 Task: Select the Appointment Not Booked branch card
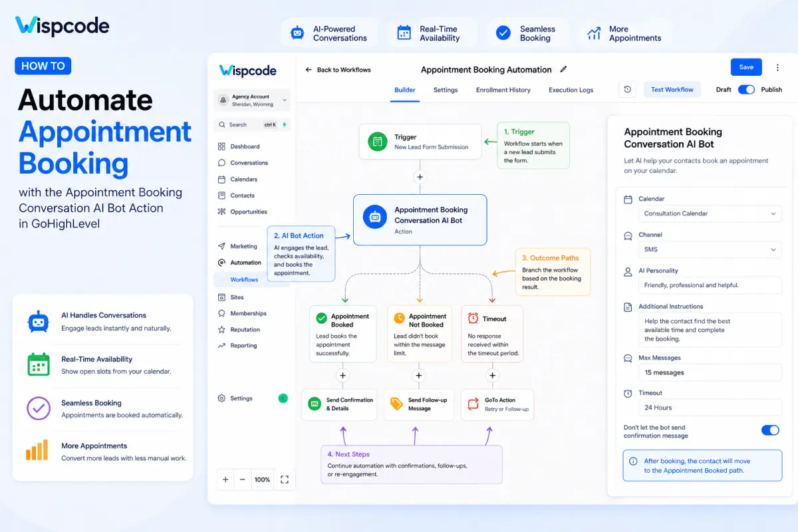pyautogui.click(x=419, y=334)
